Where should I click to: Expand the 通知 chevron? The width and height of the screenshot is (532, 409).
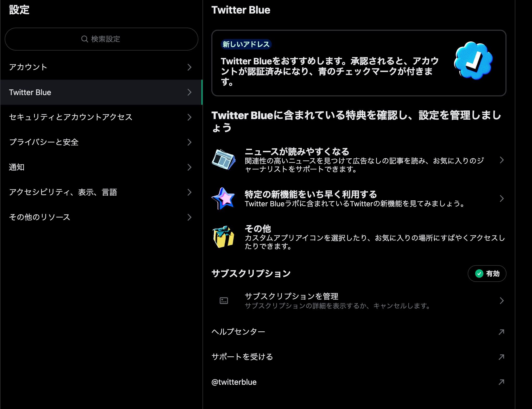(189, 167)
